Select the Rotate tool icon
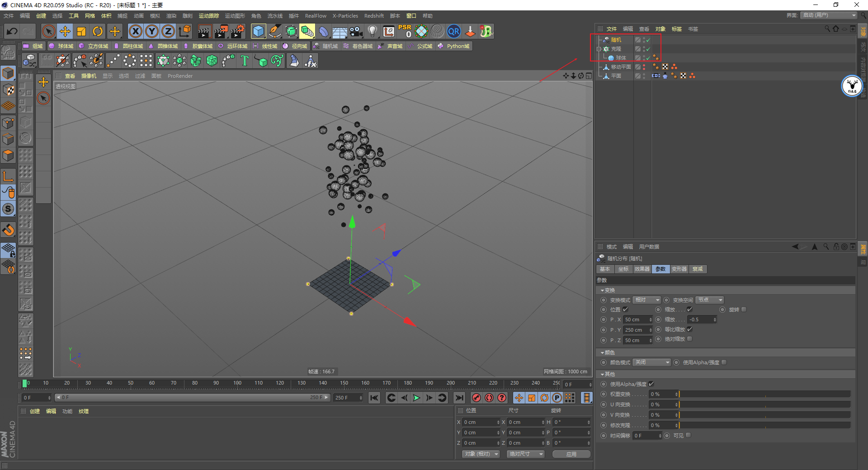The width and height of the screenshot is (868, 470). [98, 31]
